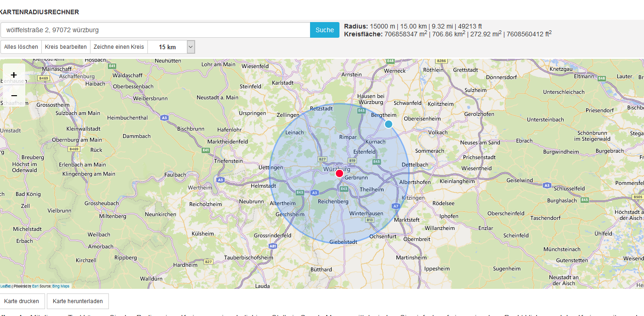Image resolution: width=644 pixels, height=316 pixels.
Task: Click the KARTENRADIUSRECHNER heading
Action: pos(40,12)
